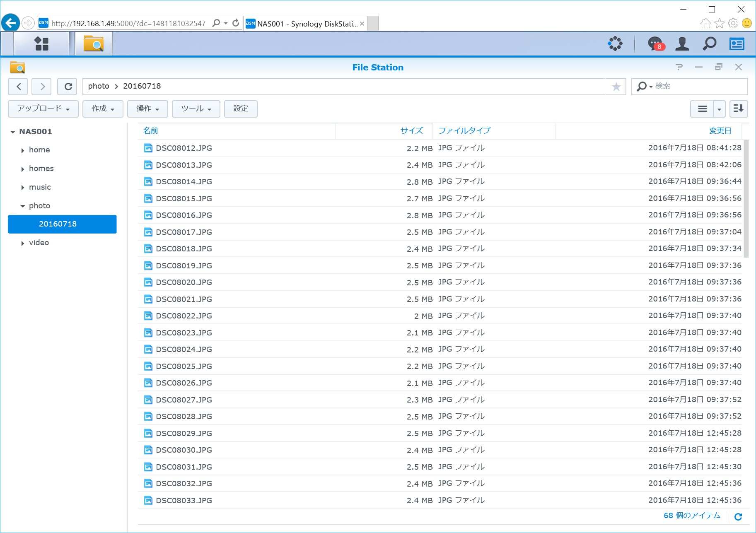Image resolution: width=756 pixels, height=533 pixels.
Task: Click the browser refresh button
Action: click(x=236, y=23)
